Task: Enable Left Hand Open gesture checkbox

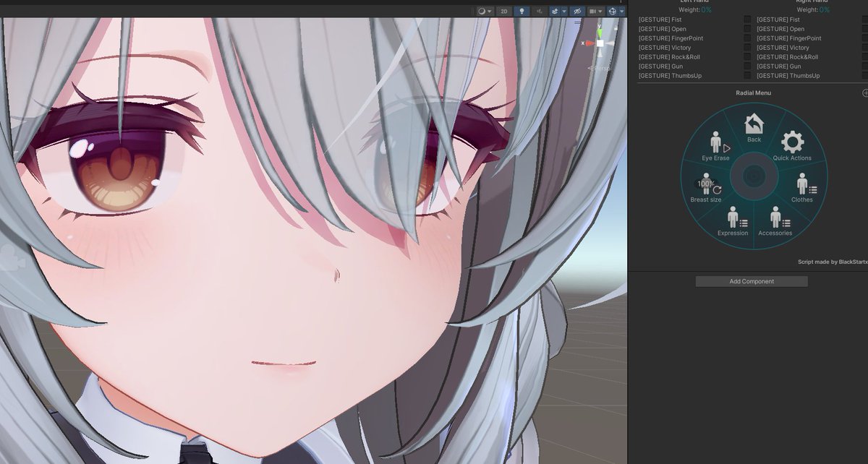Action: pos(747,29)
